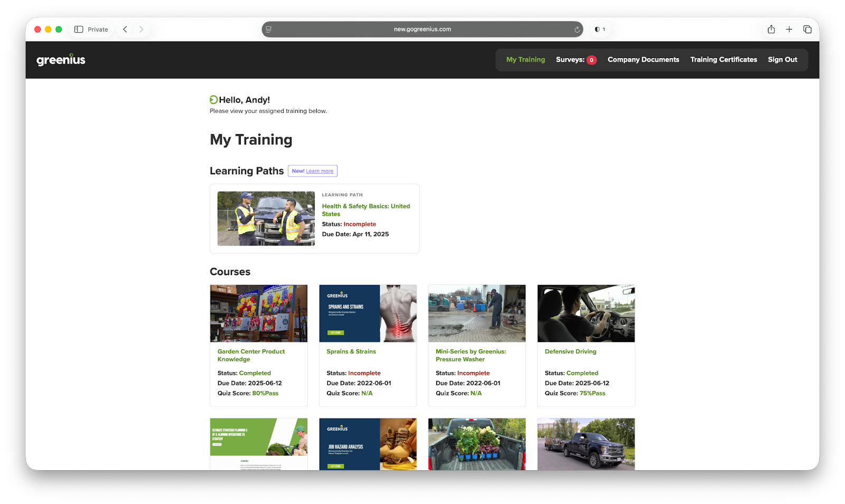Image resolution: width=845 pixels, height=504 pixels.
Task: Click the address bar showing new.gogreenius.com
Action: coord(422,30)
